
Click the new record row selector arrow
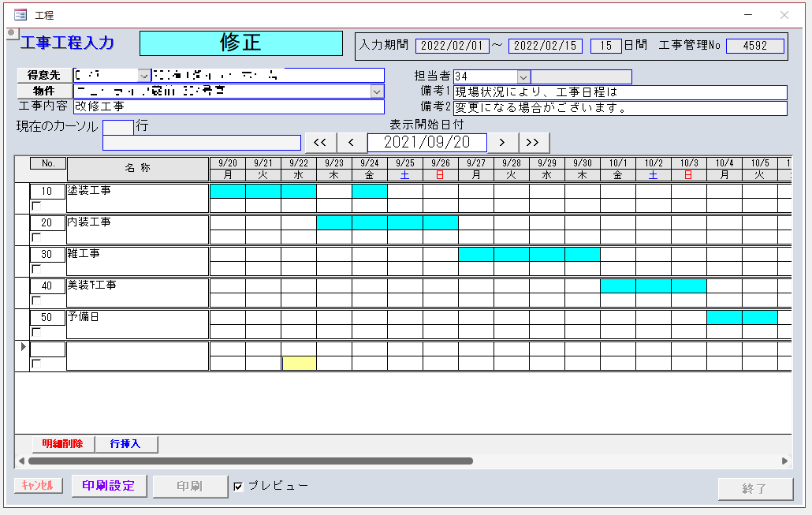[x=22, y=347]
